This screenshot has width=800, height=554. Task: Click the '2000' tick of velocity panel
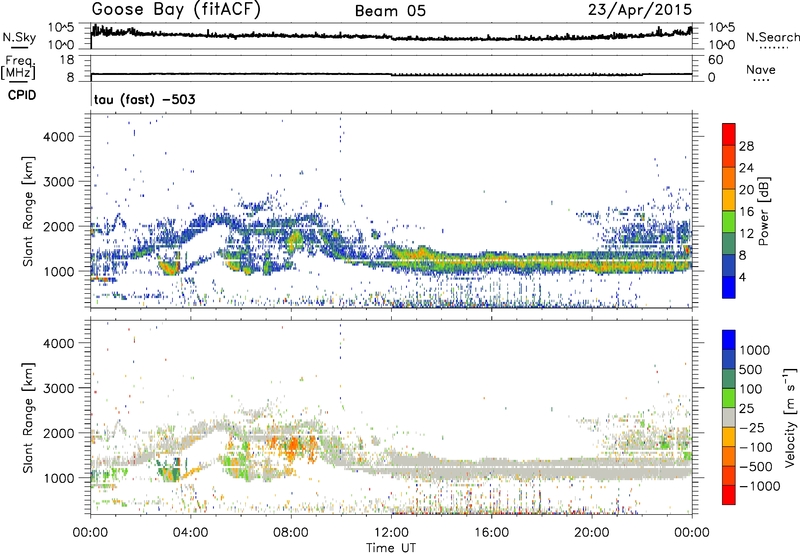coord(58,433)
